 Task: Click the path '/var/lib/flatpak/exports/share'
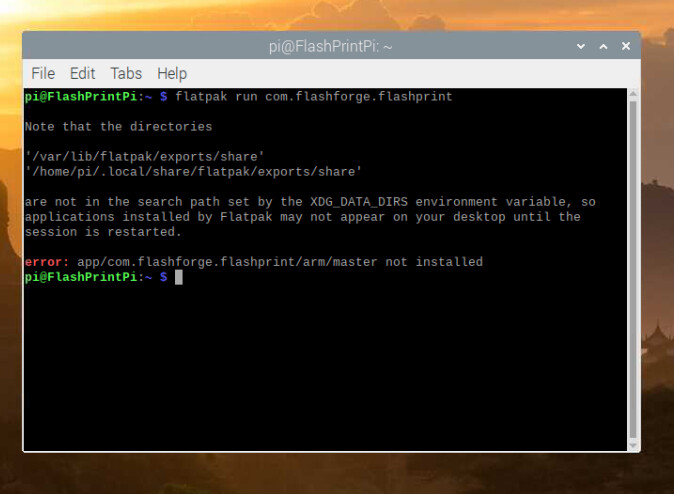pos(144,157)
